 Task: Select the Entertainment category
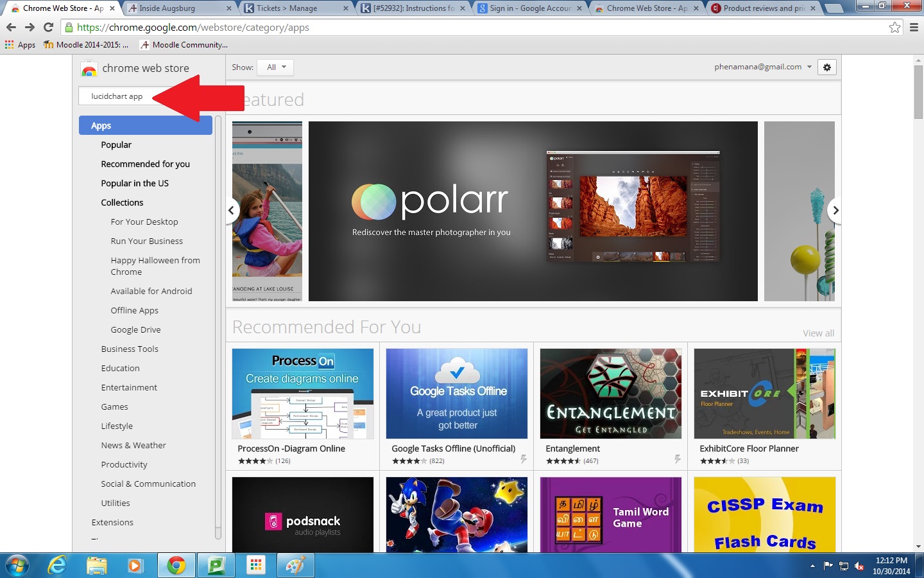(x=129, y=388)
